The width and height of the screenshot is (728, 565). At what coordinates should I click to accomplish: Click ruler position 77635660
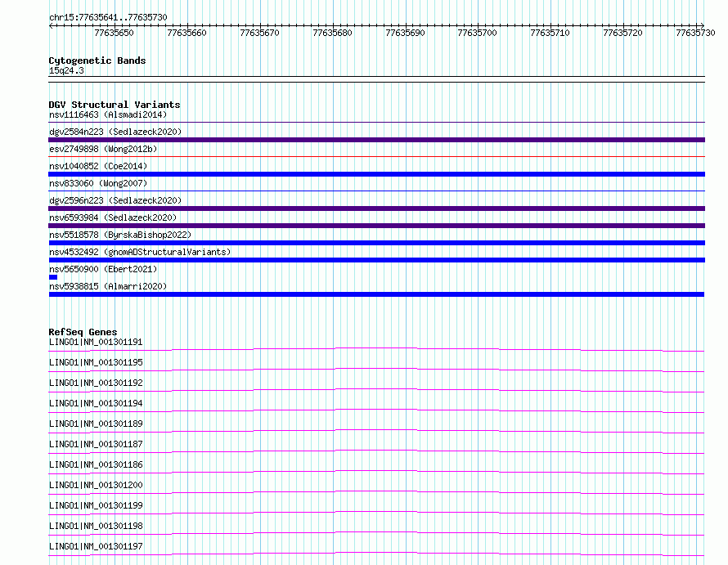pyautogui.click(x=186, y=33)
